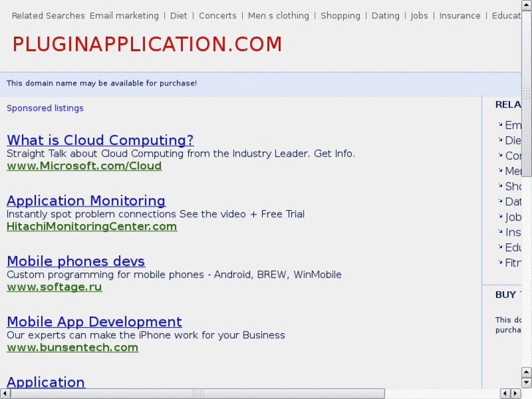Visit www.softage.ru green link

click(54, 286)
